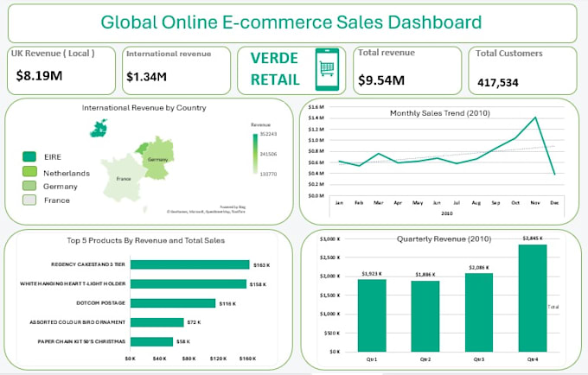
Task: Click the Germany region on the map
Action: pos(159,158)
